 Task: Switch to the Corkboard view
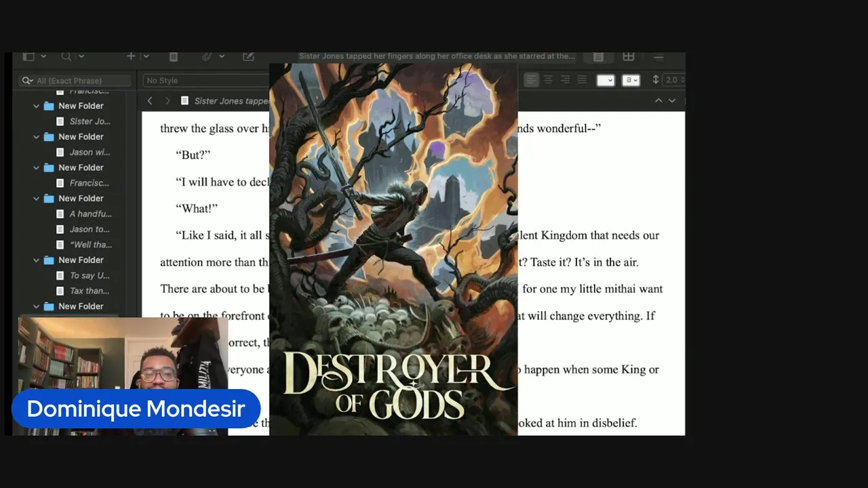[629, 57]
